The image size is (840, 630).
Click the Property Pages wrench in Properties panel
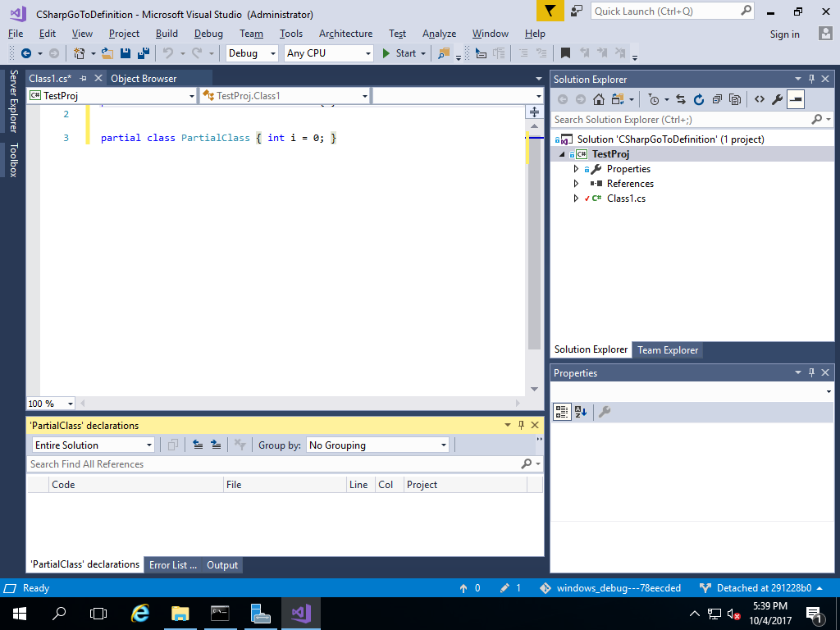(605, 412)
